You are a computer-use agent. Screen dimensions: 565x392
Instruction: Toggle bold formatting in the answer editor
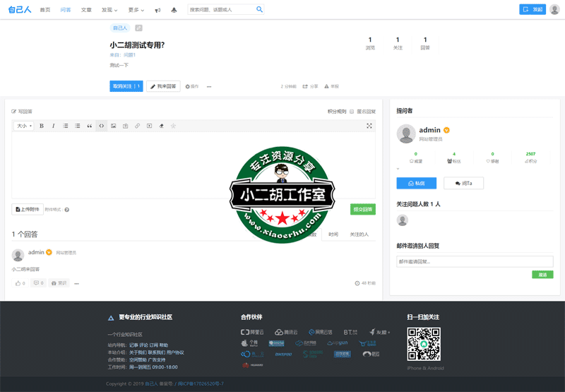click(x=42, y=126)
